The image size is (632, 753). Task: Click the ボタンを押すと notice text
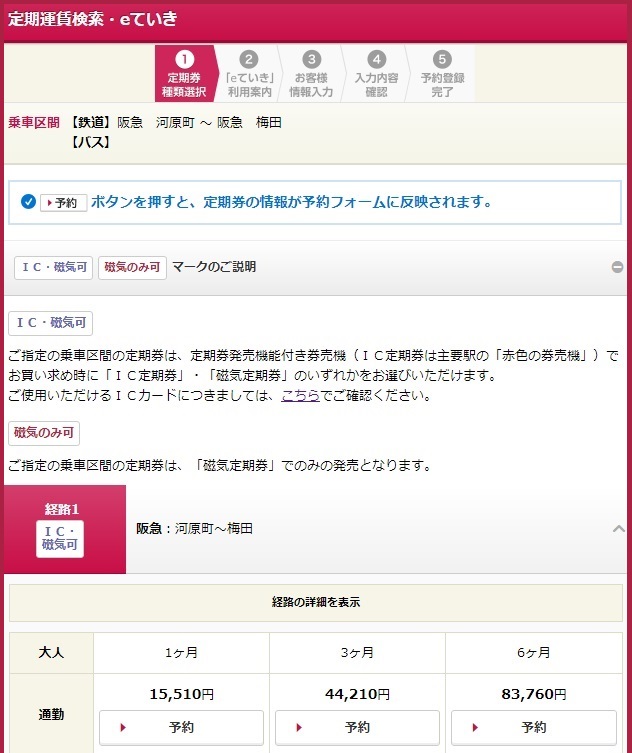(291, 202)
